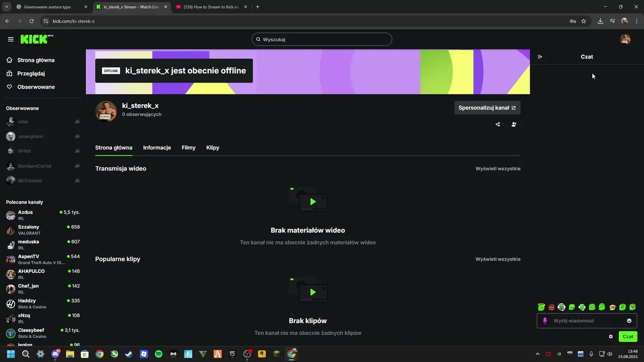
Task: Open Chrome three-dot menu
Action: (x=637, y=21)
